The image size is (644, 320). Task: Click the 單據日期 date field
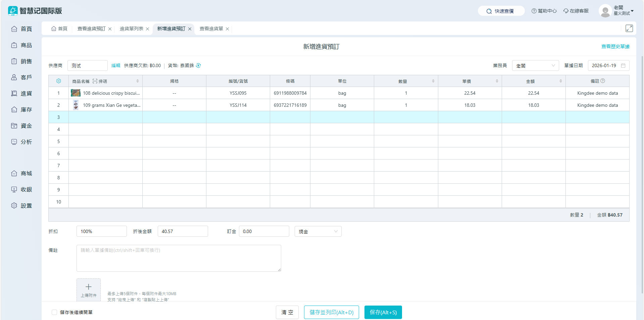point(608,65)
